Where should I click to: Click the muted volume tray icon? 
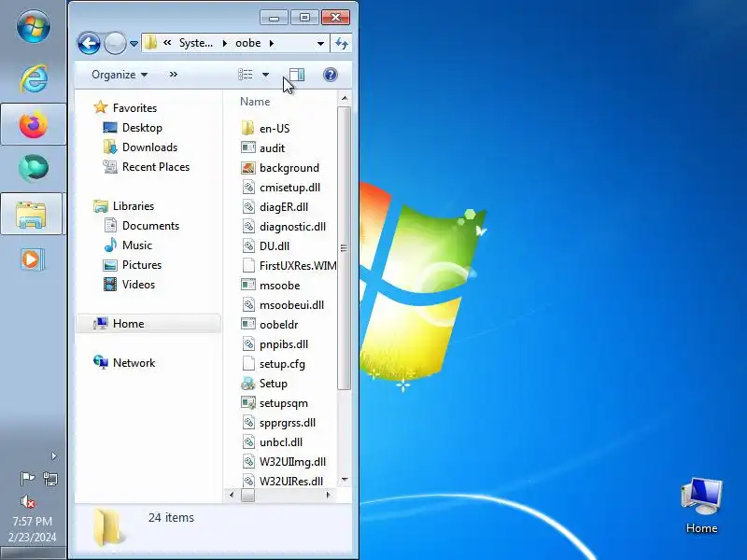(28, 501)
